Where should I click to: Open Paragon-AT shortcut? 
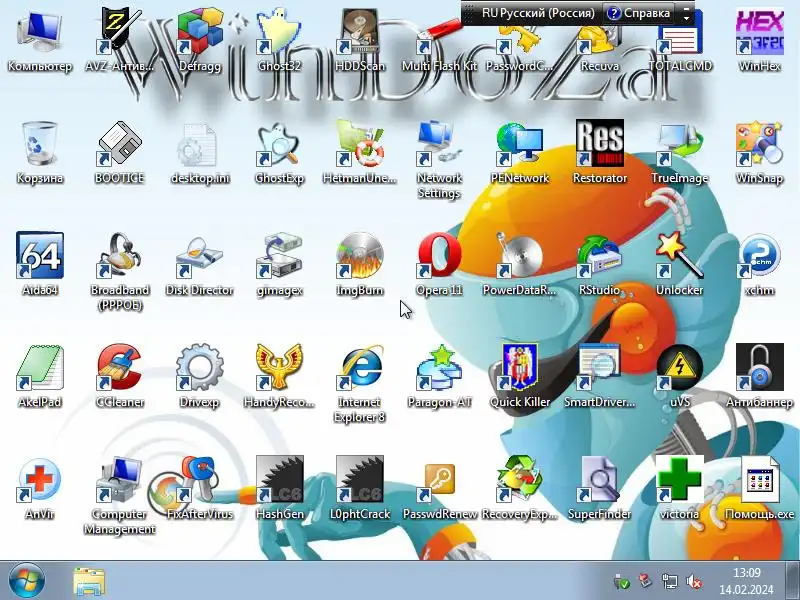[x=439, y=376]
